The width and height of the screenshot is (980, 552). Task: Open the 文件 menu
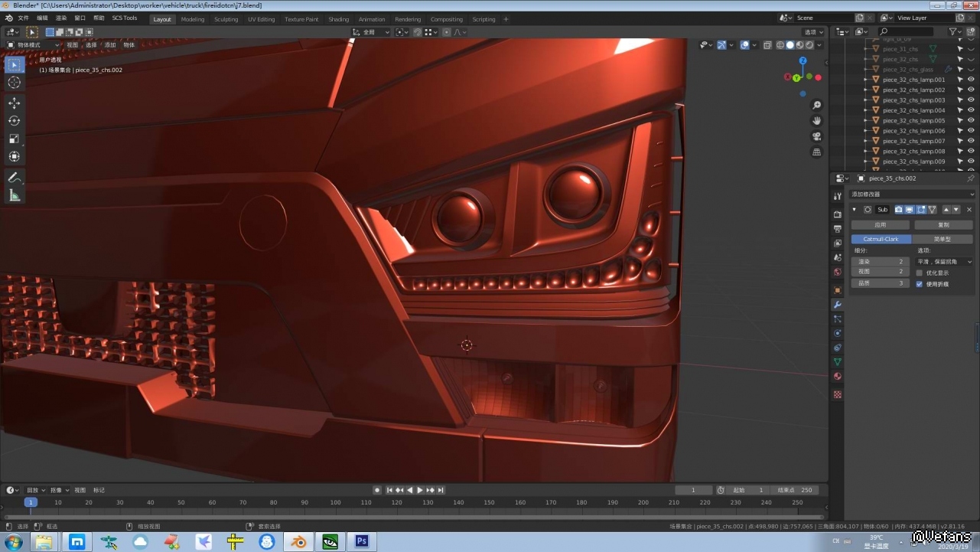point(23,18)
